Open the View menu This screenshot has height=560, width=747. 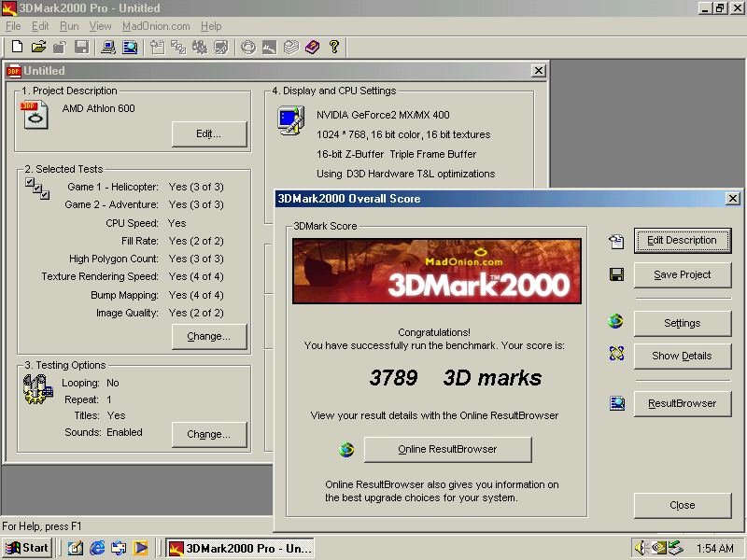pyautogui.click(x=100, y=26)
